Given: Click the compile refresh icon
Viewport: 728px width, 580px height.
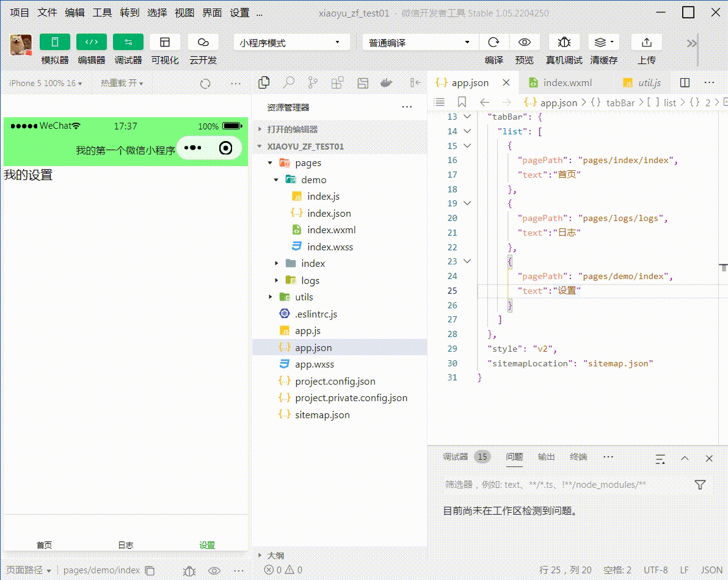Looking at the screenshot, I should coord(493,42).
